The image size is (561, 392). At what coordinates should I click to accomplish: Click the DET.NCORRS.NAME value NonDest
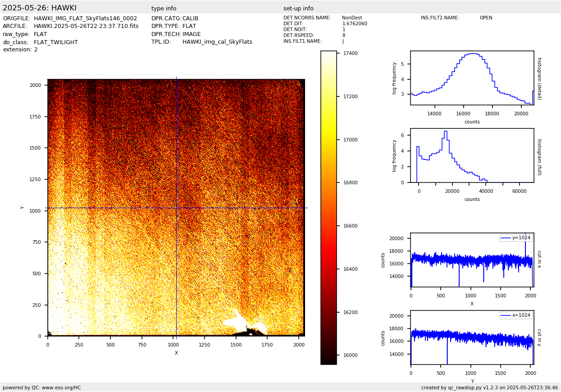(352, 18)
